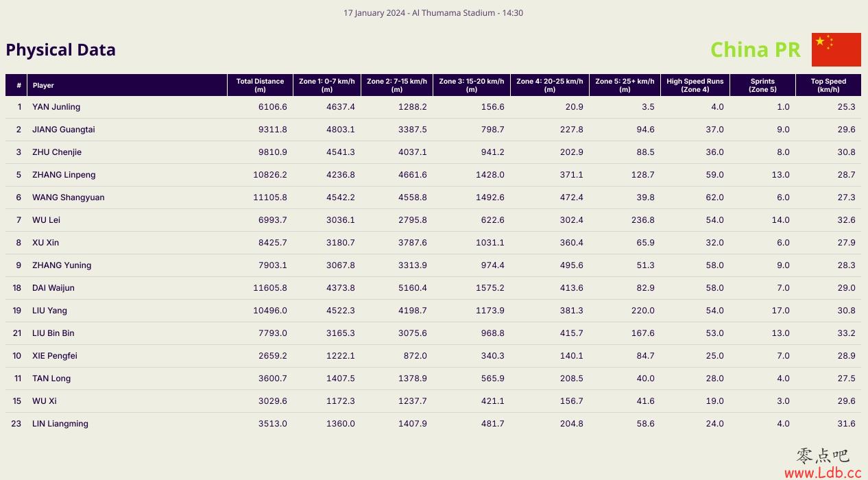
Task: Click LIU Bin Bin's top speed 33.2
Action: pyautogui.click(x=847, y=333)
